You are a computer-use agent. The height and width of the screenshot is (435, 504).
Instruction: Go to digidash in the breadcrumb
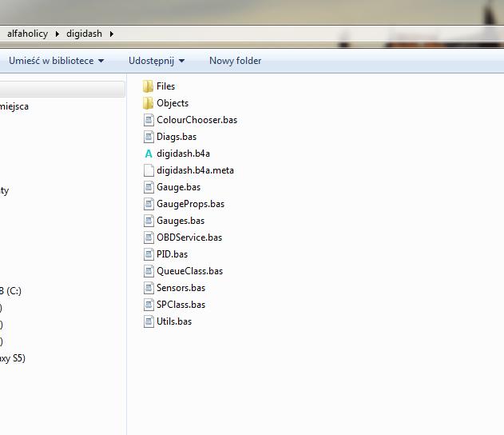(84, 34)
